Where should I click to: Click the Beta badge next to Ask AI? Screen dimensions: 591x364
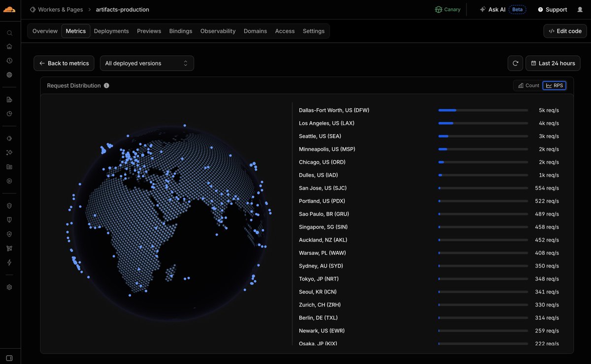coord(517,9)
